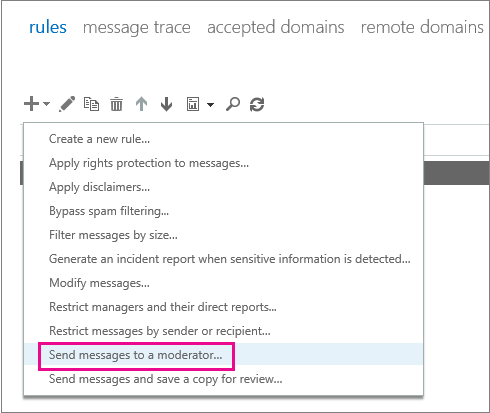This screenshot has height=413, width=490.
Task: Click the pencil edit icon
Action: (67, 104)
